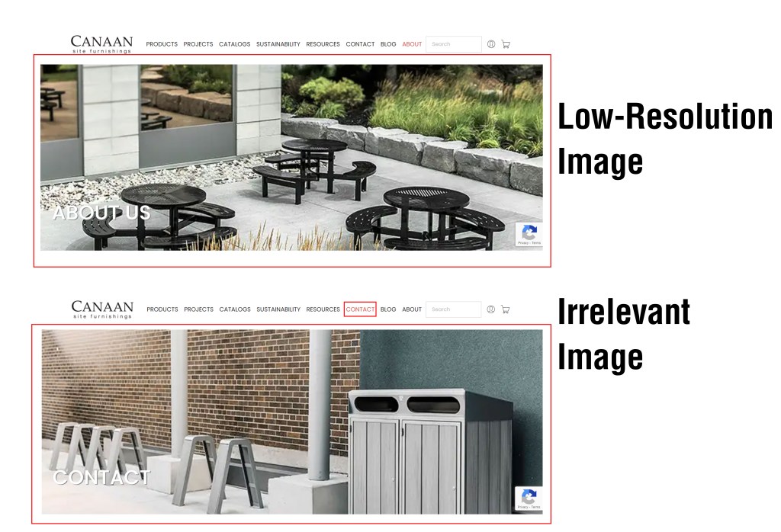Visit Blog in the Contact page header
The width and height of the screenshot is (781, 532).
coord(388,309)
